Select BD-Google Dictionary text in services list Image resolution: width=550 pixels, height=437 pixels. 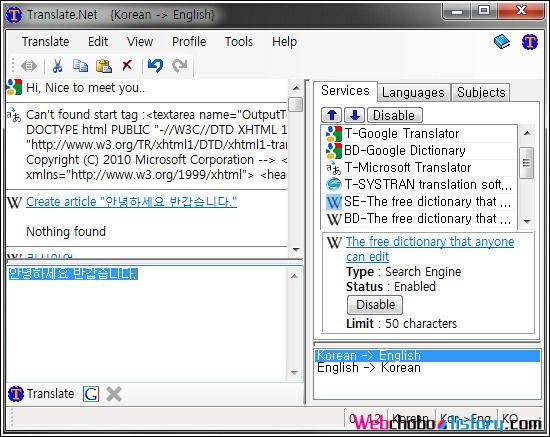405,150
